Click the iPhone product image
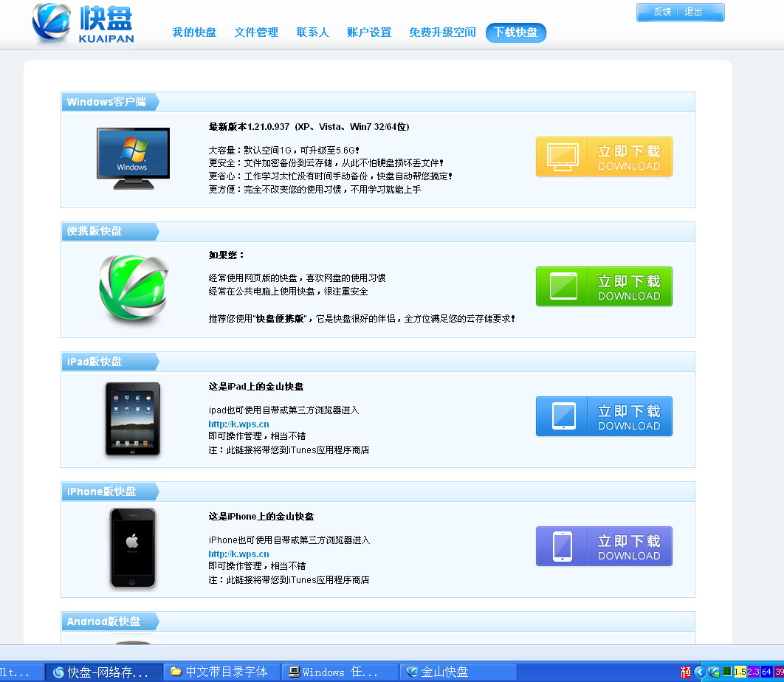Image resolution: width=784 pixels, height=682 pixels. coord(132,548)
